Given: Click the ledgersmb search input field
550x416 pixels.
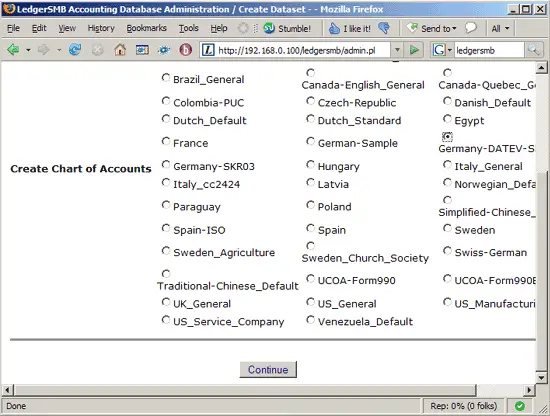Looking at the screenshot, I should point(489,50).
